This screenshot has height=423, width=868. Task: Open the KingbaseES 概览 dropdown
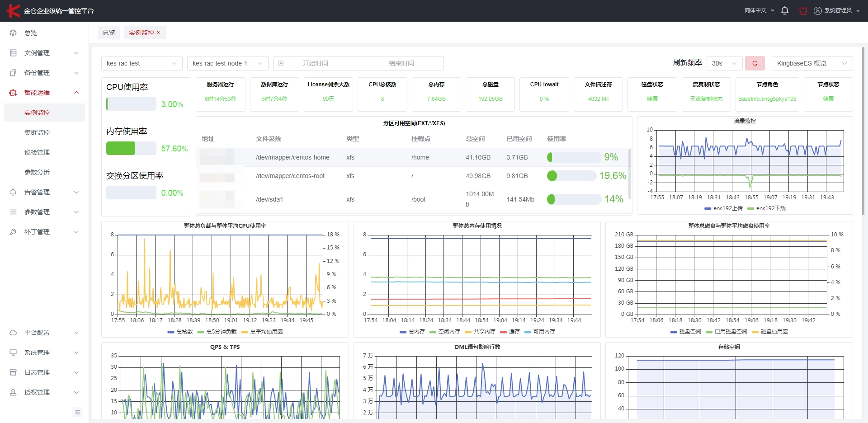pos(812,63)
